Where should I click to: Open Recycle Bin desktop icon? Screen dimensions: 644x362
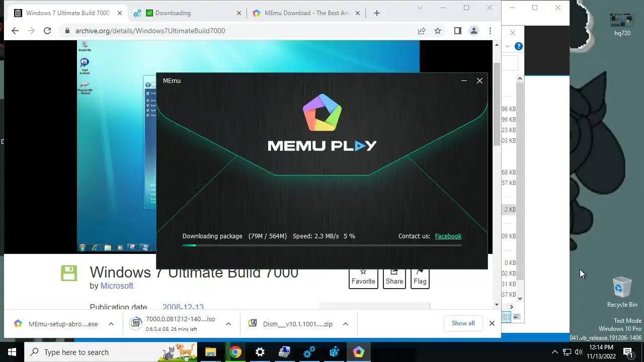point(622,292)
